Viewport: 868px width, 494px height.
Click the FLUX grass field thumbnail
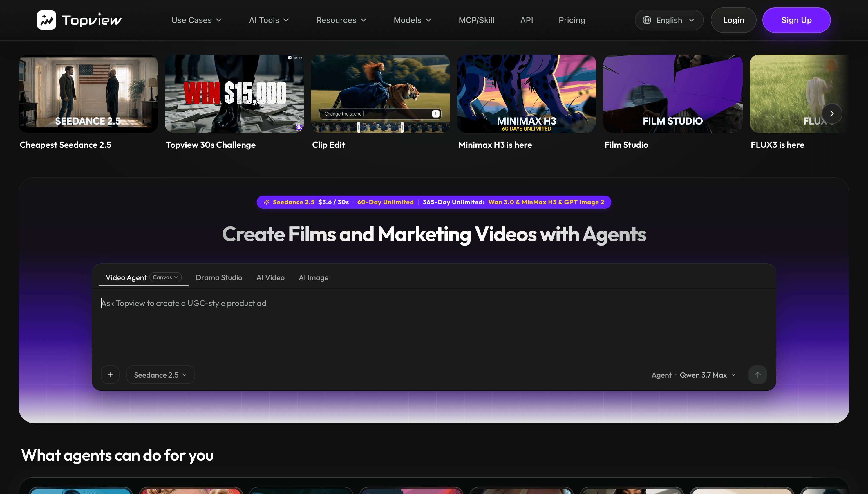pos(799,94)
